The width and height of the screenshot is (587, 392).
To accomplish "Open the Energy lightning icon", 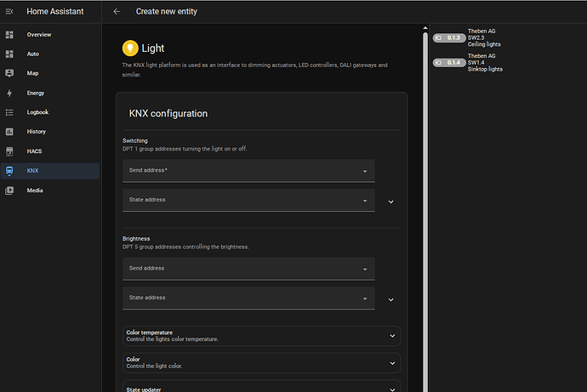I will click(9, 93).
